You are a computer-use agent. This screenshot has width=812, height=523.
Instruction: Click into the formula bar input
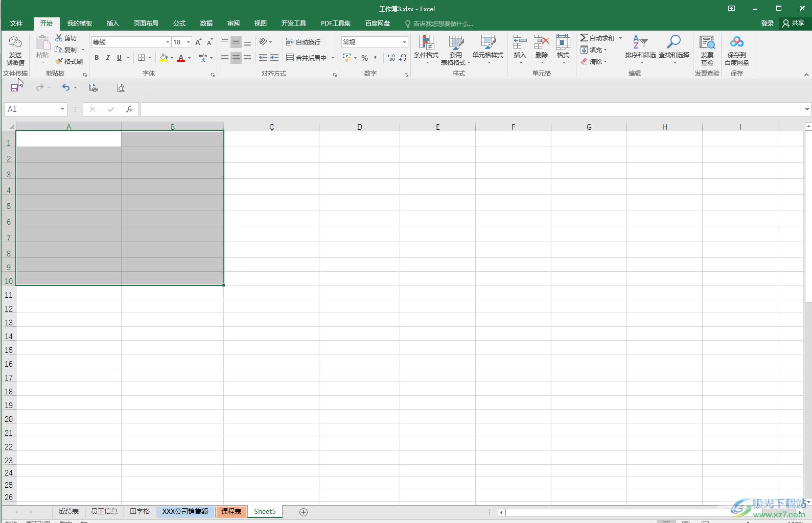[x=471, y=109]
